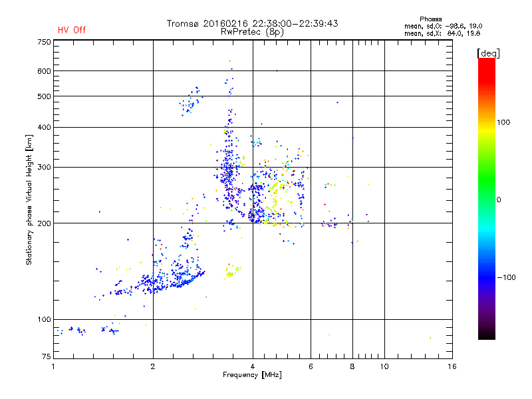Click the y-axis tick label '600'

coord(44,71)
